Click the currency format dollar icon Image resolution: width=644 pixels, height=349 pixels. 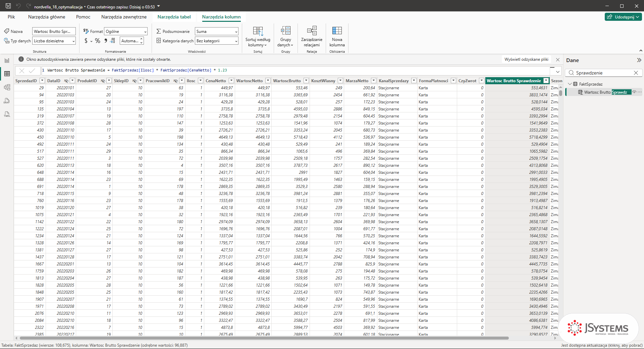pyautogui.click(x=86, y=41)
